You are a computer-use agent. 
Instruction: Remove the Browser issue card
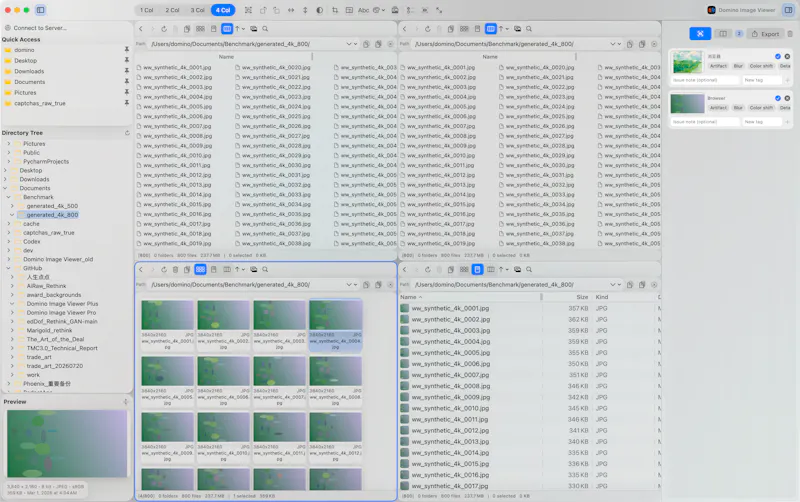(x=787, y=98)
